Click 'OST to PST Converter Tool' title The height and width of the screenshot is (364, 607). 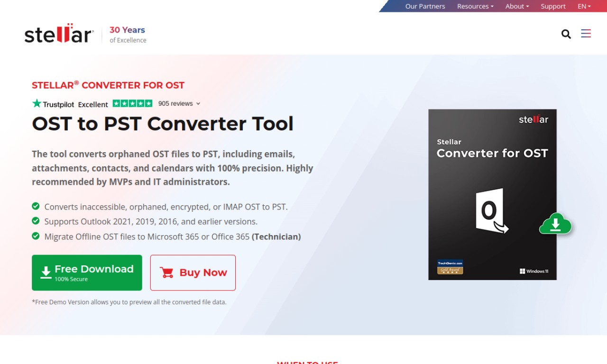(x=163, y=124)
